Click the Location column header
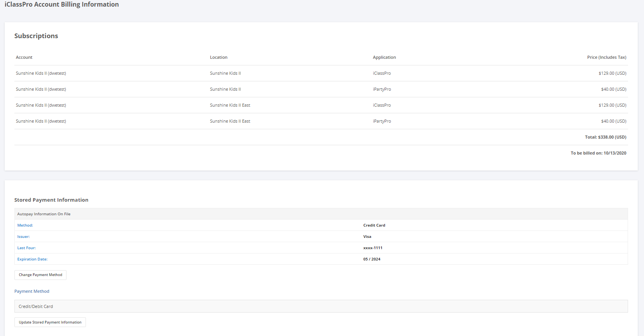 [x=219, y=57]
